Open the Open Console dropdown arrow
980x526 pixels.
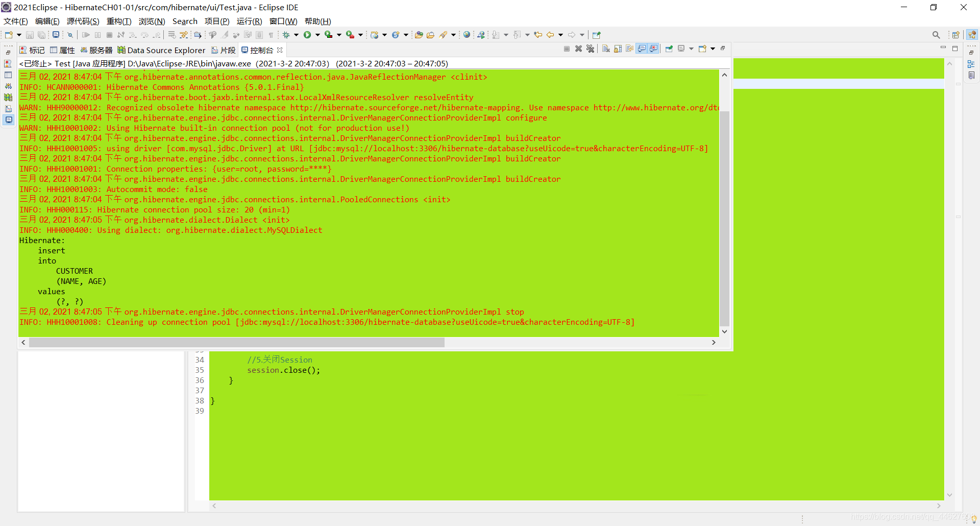point(713,49)
